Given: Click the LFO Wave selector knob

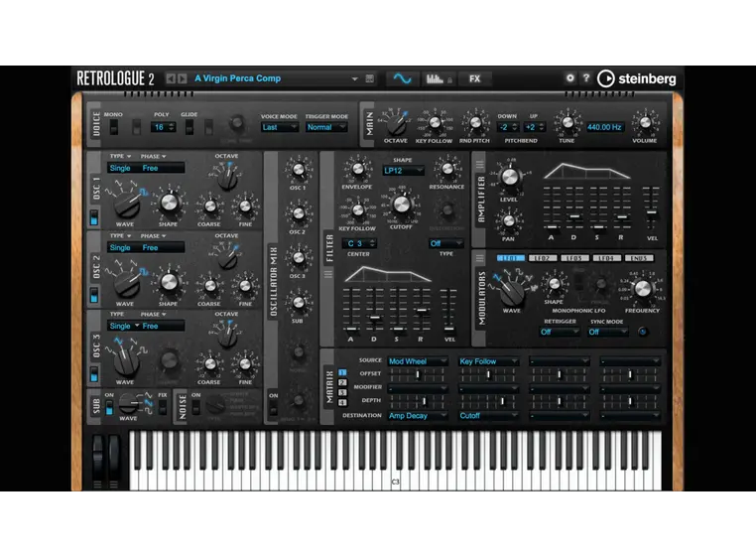Looking at the screenshot, I should (x=512, y=292).
